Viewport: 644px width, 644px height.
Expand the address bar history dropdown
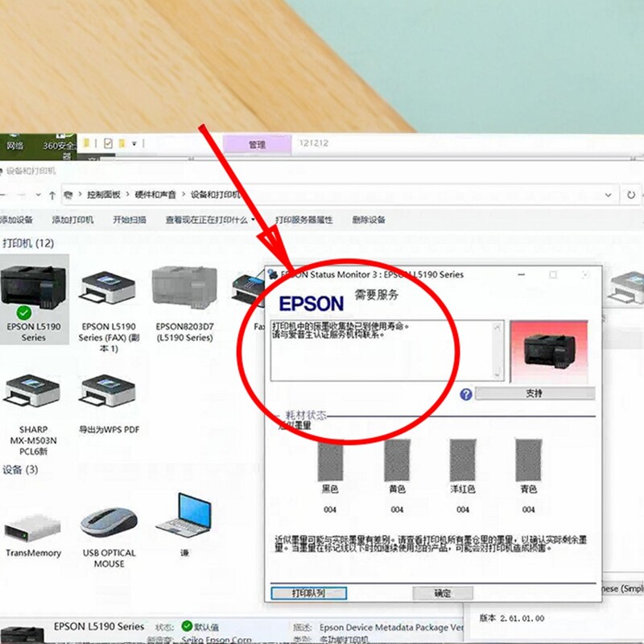pyautogui.click(x=609, y=195)
